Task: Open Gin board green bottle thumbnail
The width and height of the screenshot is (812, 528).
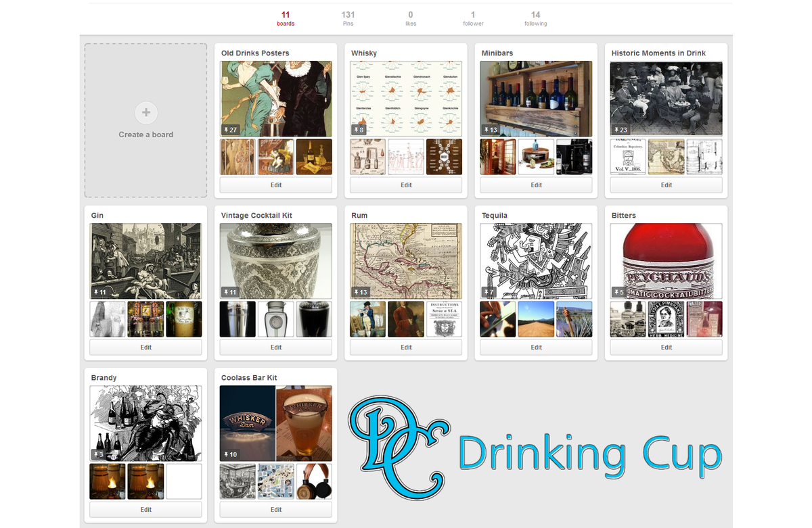Action: [184, 319]
